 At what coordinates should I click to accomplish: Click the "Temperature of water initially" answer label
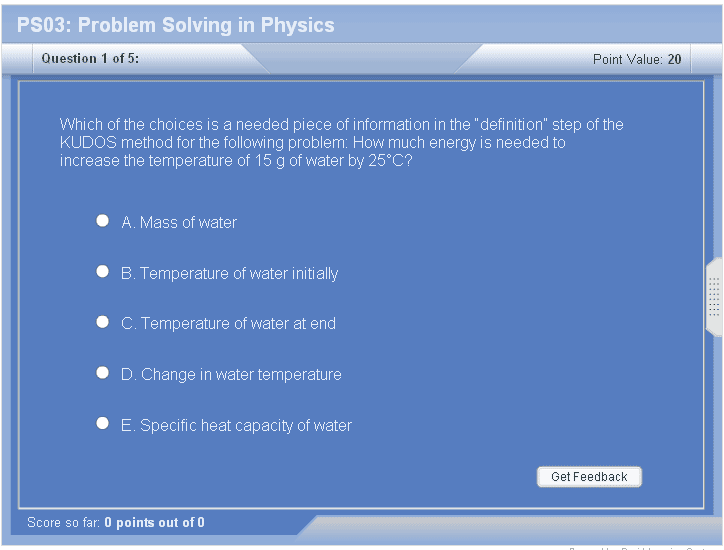230,273
